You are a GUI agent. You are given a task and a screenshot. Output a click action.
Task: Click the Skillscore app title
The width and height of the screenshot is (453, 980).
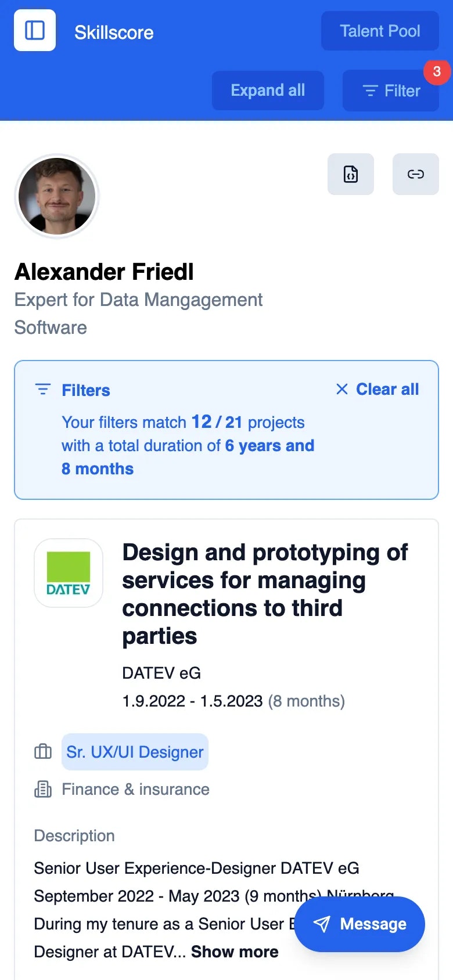coord(114,33)
